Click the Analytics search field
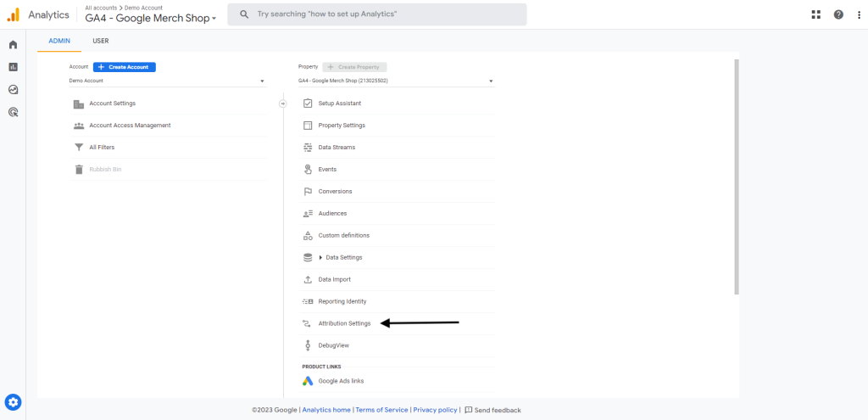Viewport: 868px width, 420px height. click(377, 14)
